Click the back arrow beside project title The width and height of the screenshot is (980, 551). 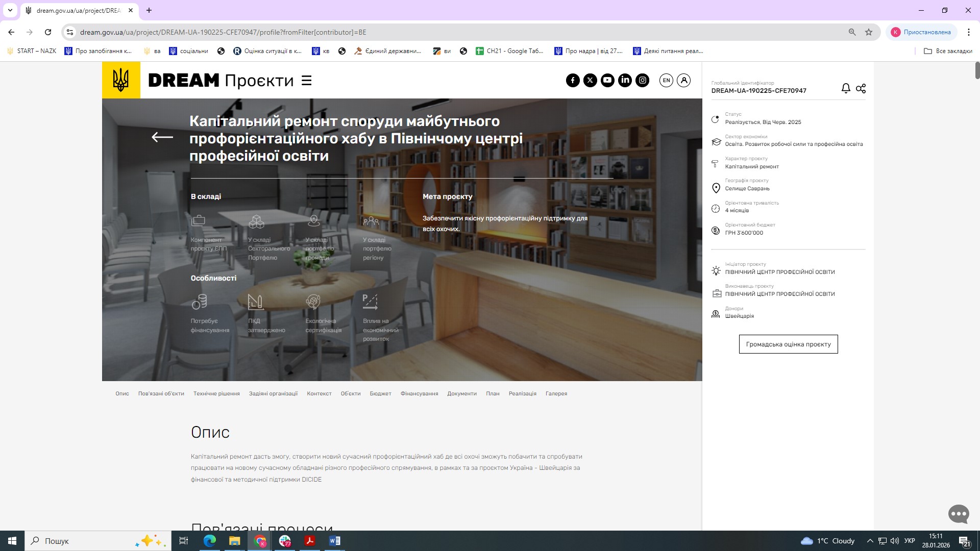pos(162,137)
